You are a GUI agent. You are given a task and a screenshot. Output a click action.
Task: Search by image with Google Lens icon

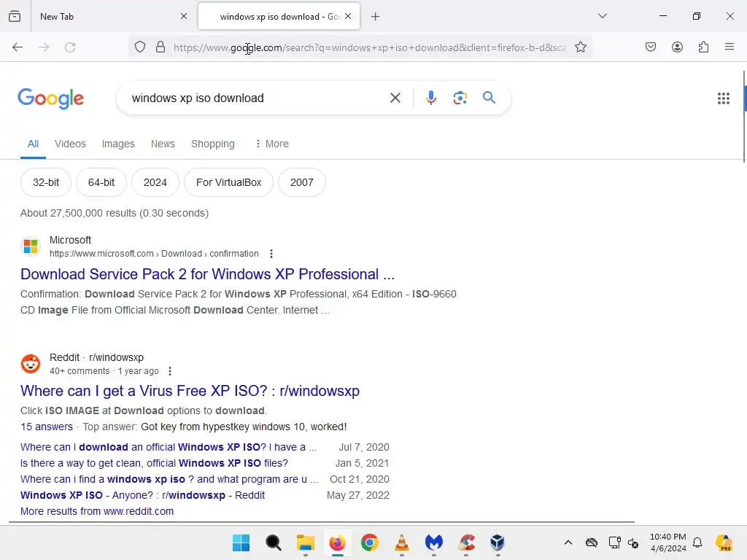coord(460,98)
